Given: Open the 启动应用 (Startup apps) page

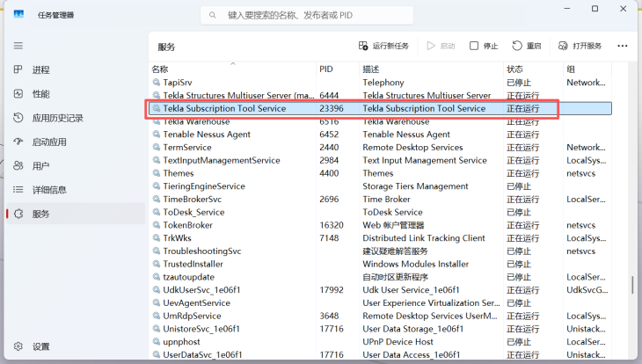Looking at the screenshot, I should click(76, 142).
